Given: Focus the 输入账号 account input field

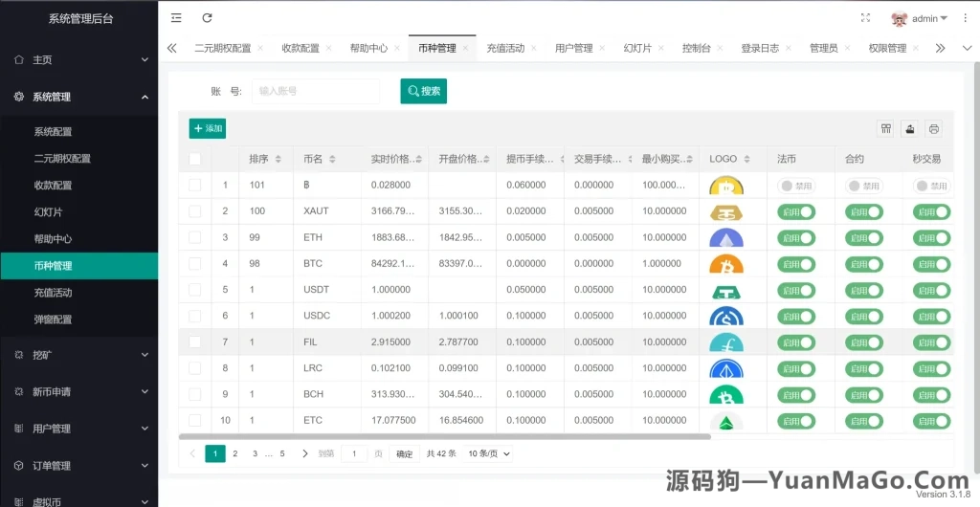Looking at the screenshot, I should [316, 91].
